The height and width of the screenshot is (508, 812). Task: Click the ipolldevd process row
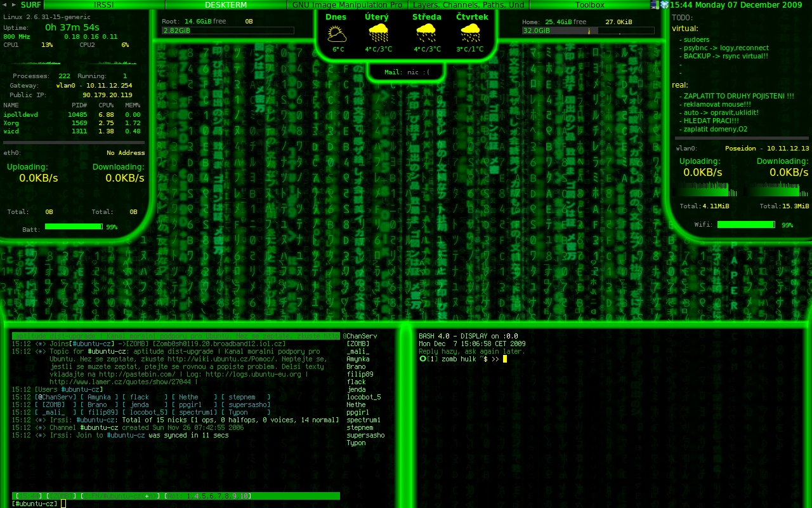point(72,115)
